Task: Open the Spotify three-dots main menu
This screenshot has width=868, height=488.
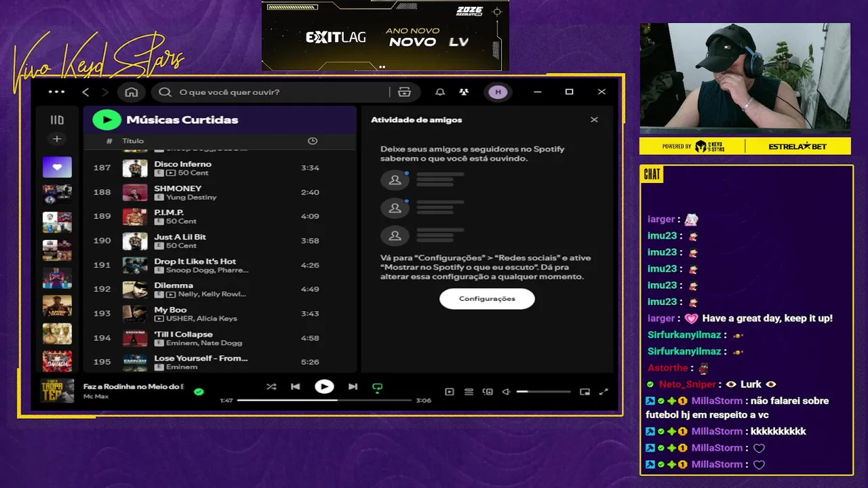Action: point(57,92)
